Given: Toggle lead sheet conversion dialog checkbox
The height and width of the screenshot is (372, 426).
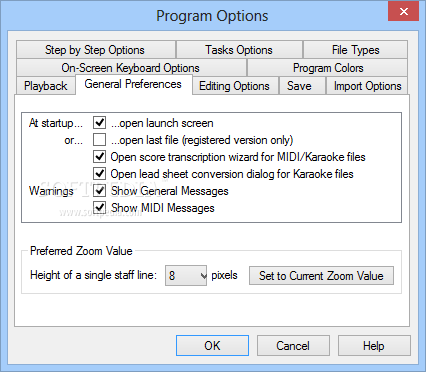Looking at the screenshot, I should tap(100, 174).
